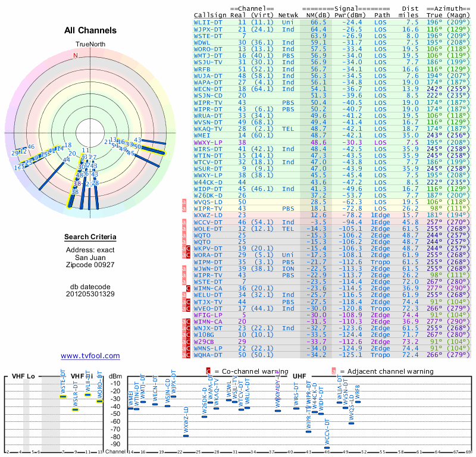Click the adjacent channel warning icon beside WVQS-LD
The height and width of the screenshot is (457, 476).
point(184,202)
